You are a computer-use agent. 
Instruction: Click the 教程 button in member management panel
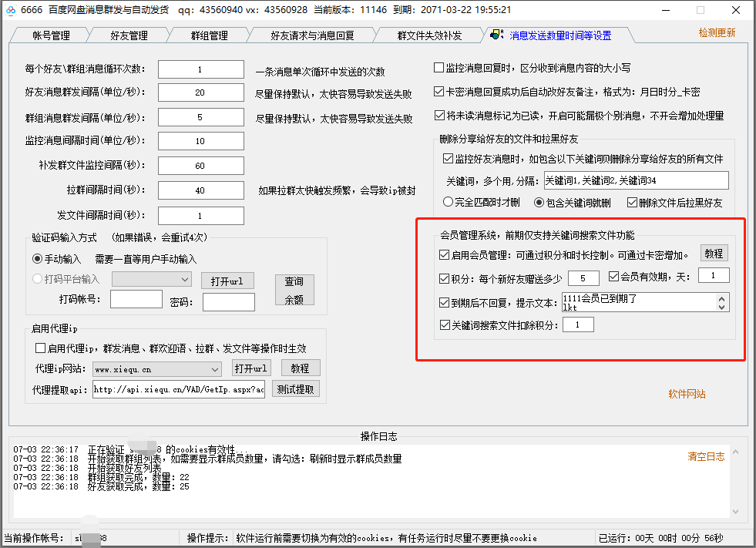point(714,253)
